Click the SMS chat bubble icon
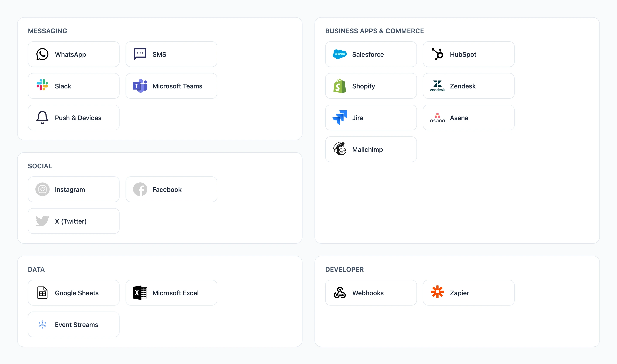Viewport: 617px width, 364px height. tap(140, 54)
